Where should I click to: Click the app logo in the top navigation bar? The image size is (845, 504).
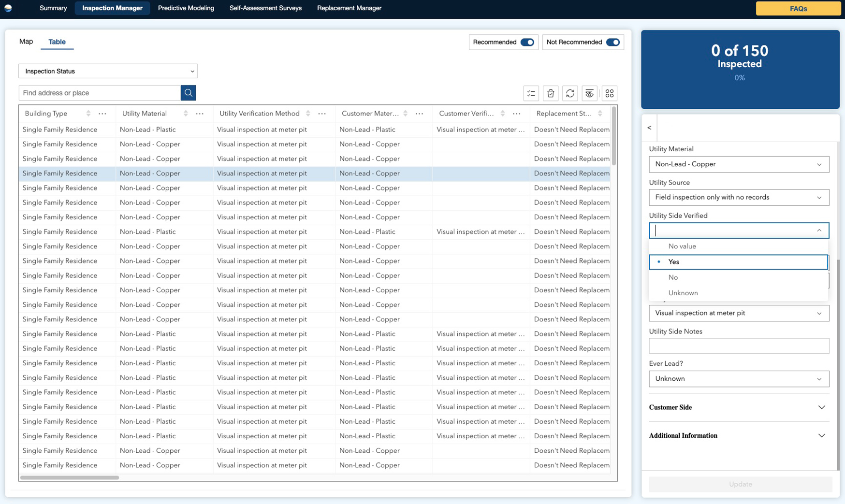point(8,8)
